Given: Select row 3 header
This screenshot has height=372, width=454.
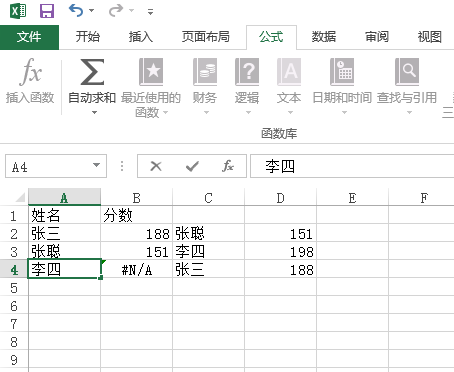Looking at the screenshot, I should [x=14, y=252].
